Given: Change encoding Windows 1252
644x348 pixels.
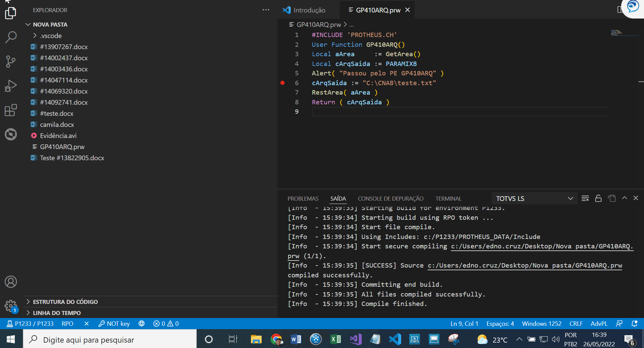Looking at the screenshot, I should pos(542,323).
